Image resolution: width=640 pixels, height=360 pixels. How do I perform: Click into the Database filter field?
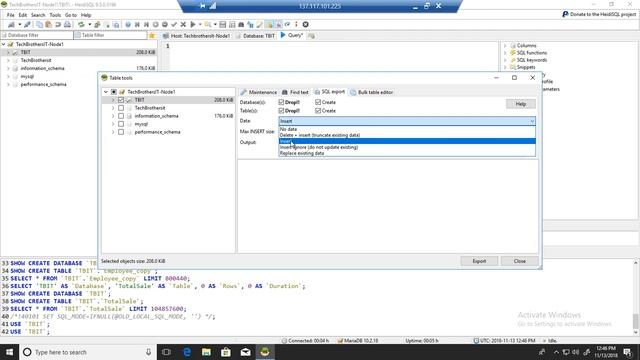coord(37,36)
